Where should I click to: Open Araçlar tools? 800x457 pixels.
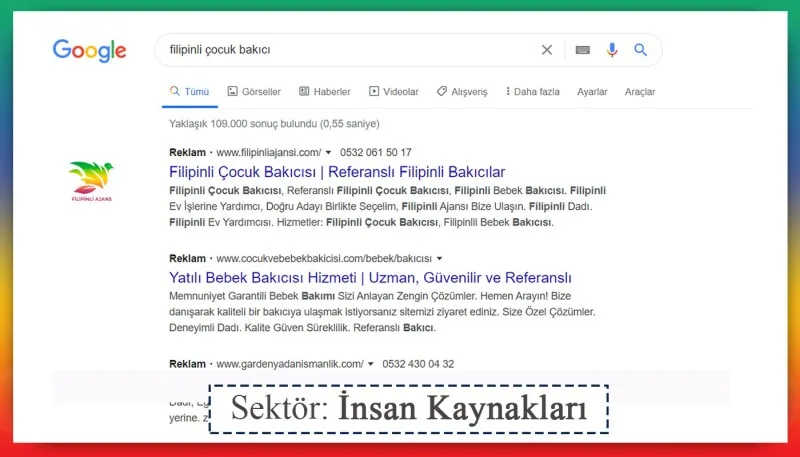coord(640,92)
